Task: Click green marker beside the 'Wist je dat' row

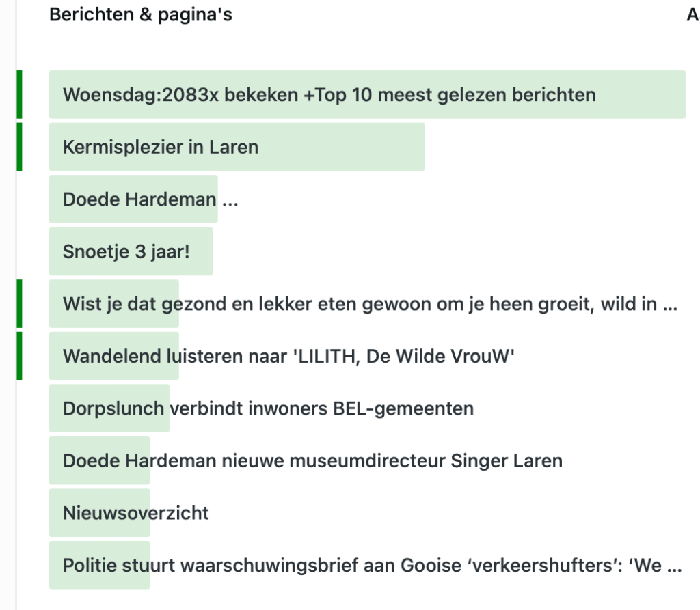Action: pos(20,303)
